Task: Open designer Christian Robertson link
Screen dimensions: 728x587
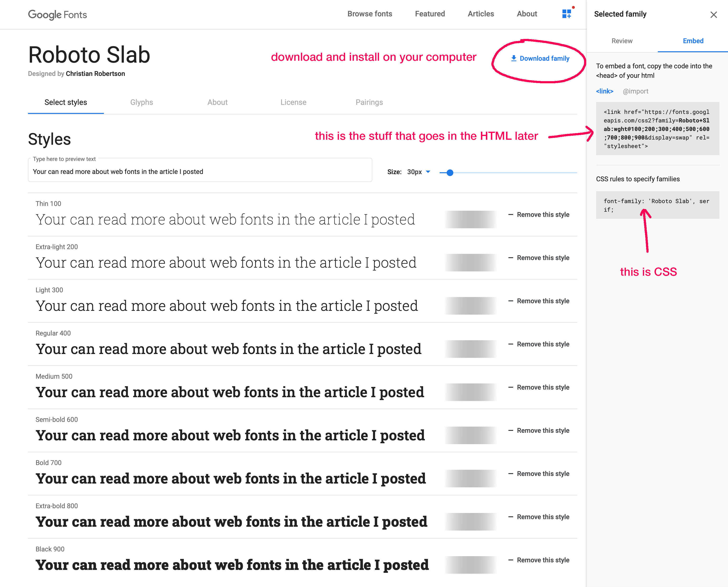Action: (x=95, y=74)
